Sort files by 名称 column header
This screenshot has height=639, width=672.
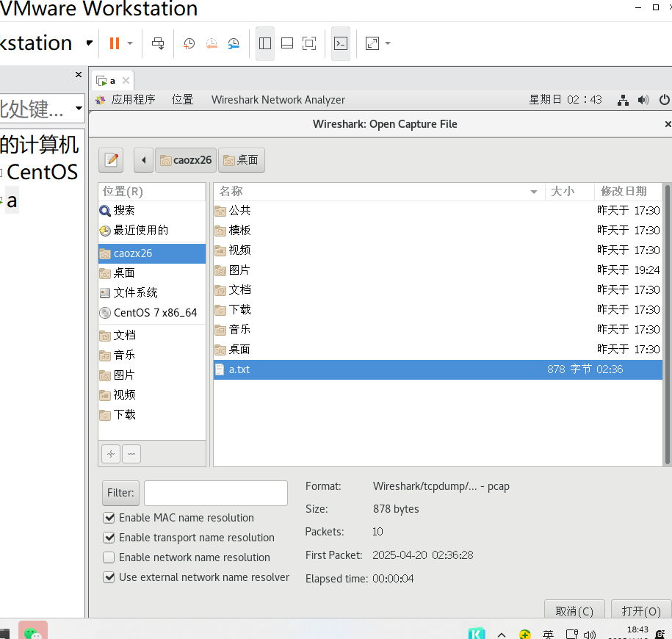pos(379,192)
